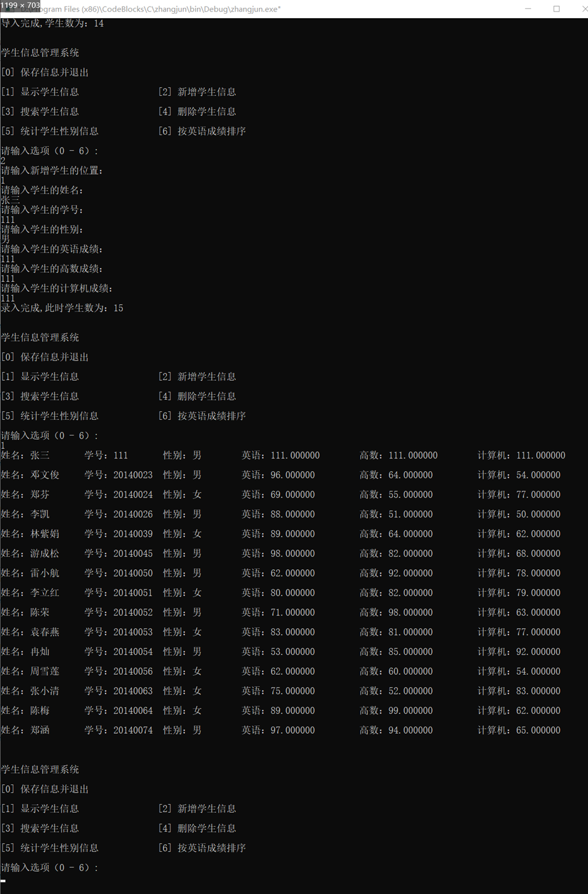
Task: Click student ID 20140039
Action: coord(133,534)
